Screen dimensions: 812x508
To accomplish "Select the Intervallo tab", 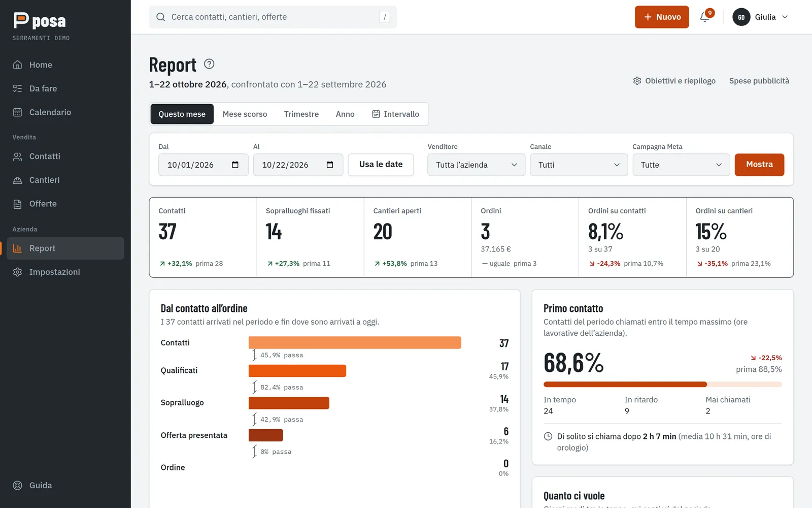I will [396, 114].
